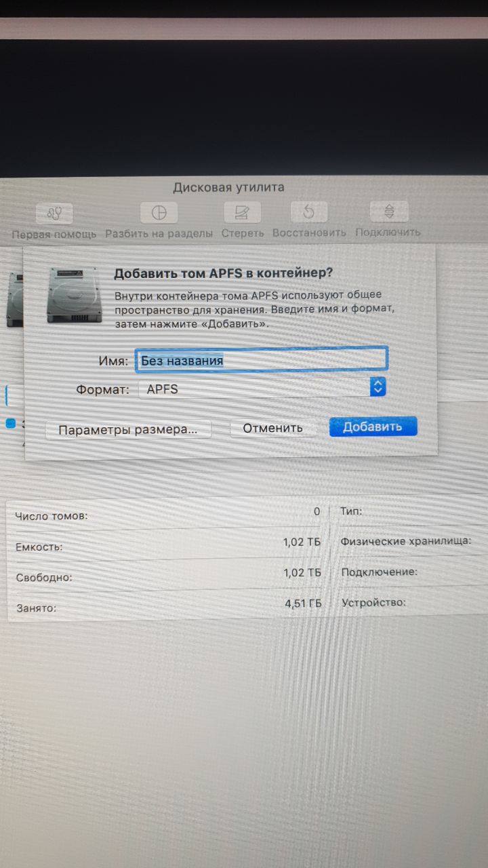This screenshot has height=868, width=488.
Task: Click the Отменить button
Action: click(x=272, y=428)
